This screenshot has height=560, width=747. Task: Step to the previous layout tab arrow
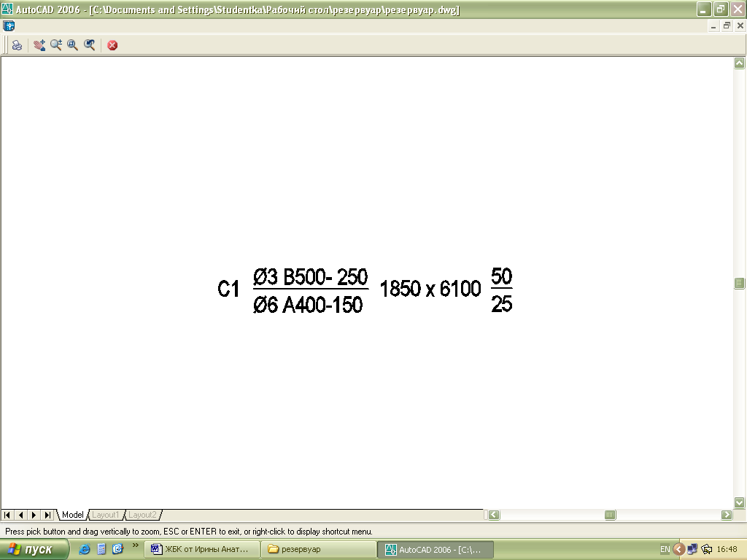click(x=20, y=515)
